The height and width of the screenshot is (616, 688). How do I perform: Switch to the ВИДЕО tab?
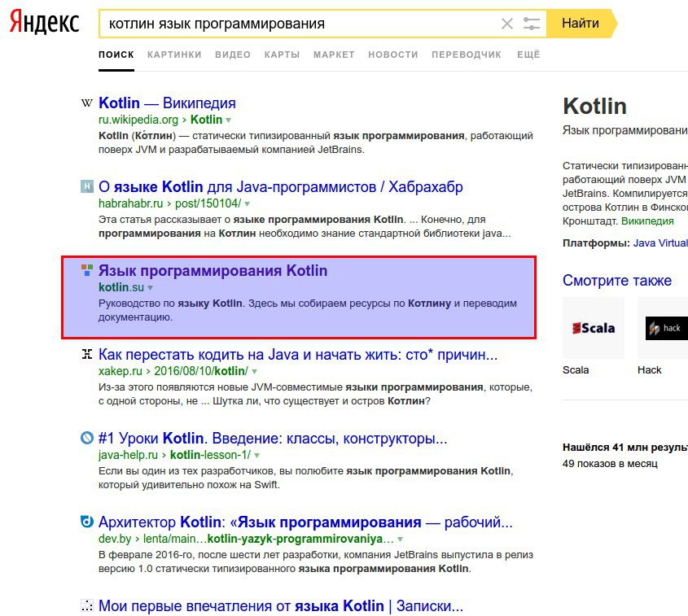233,55
